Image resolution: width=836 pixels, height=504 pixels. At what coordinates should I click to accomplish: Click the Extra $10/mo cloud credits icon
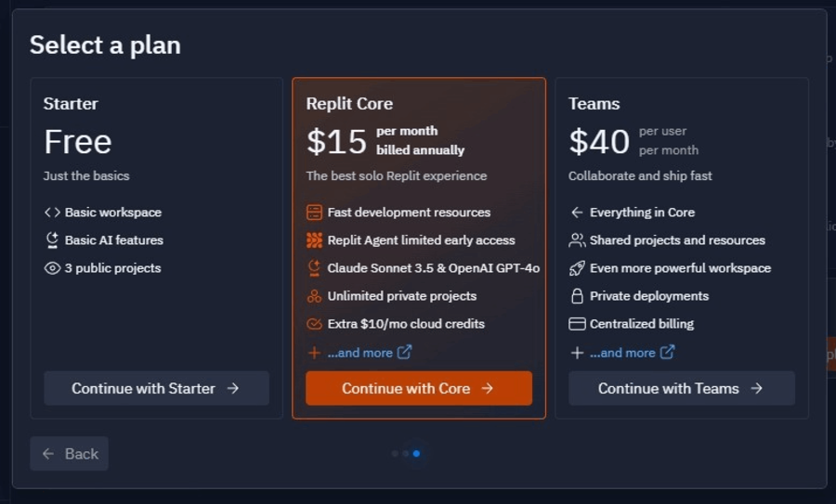point(314,323)
